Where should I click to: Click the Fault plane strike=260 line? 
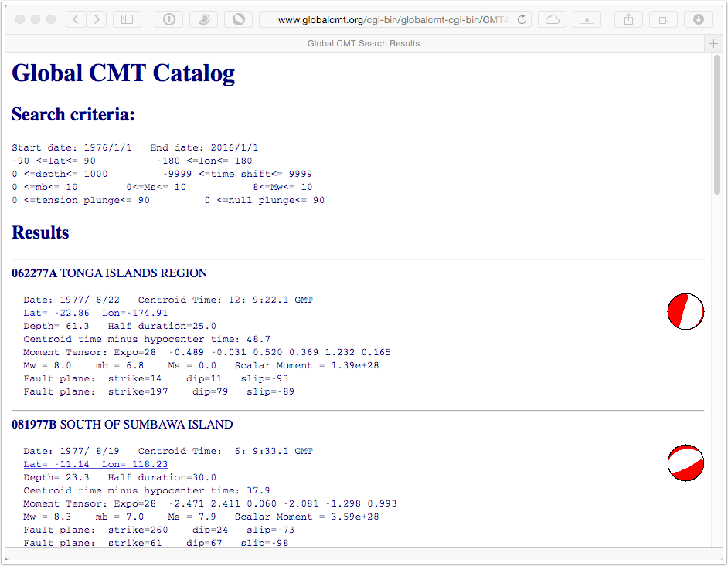[x=158, y=530]
